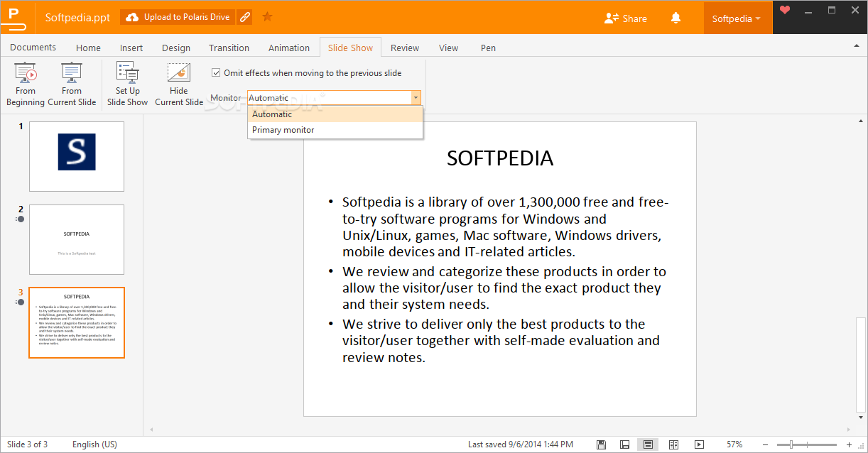Choose Primary monitor in the list

(x=335, y=130)
